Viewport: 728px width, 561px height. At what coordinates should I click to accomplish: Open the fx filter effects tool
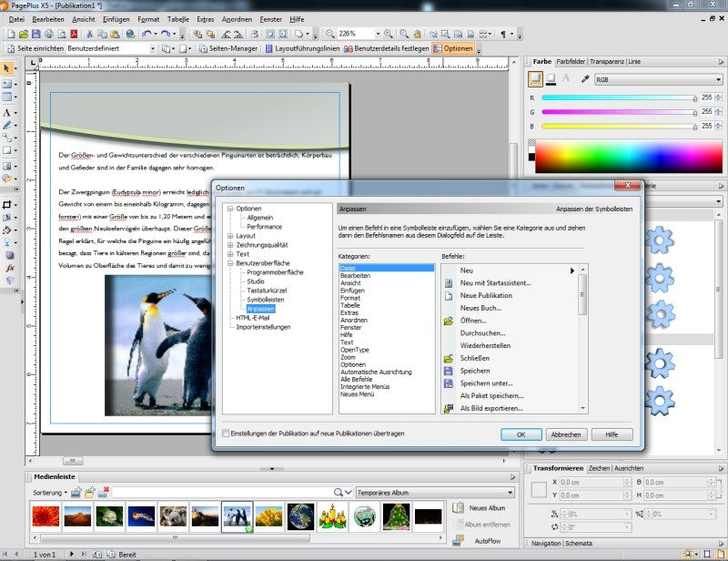click(10, 268)
